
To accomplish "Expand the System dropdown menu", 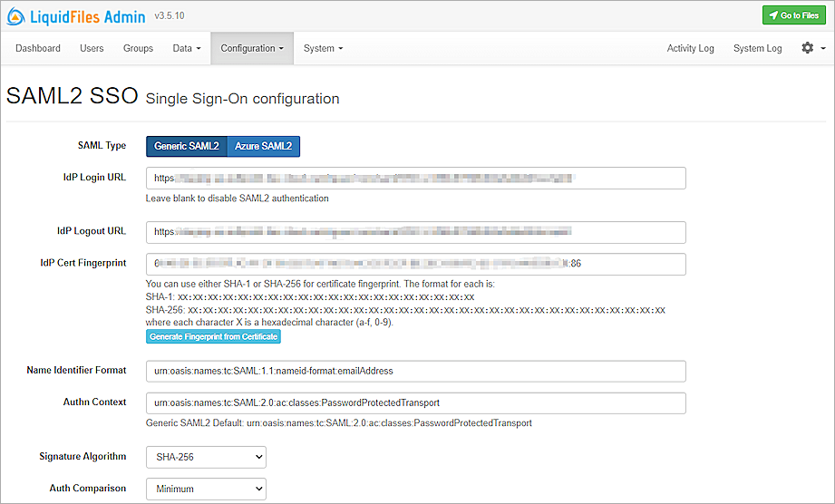I will tap(323, 48).
